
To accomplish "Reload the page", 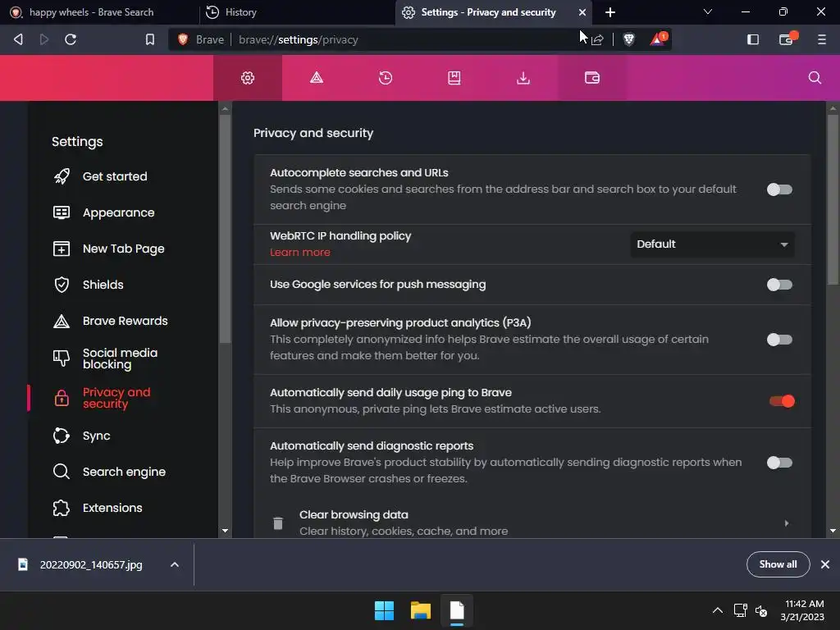I will (x=71, y=39).
